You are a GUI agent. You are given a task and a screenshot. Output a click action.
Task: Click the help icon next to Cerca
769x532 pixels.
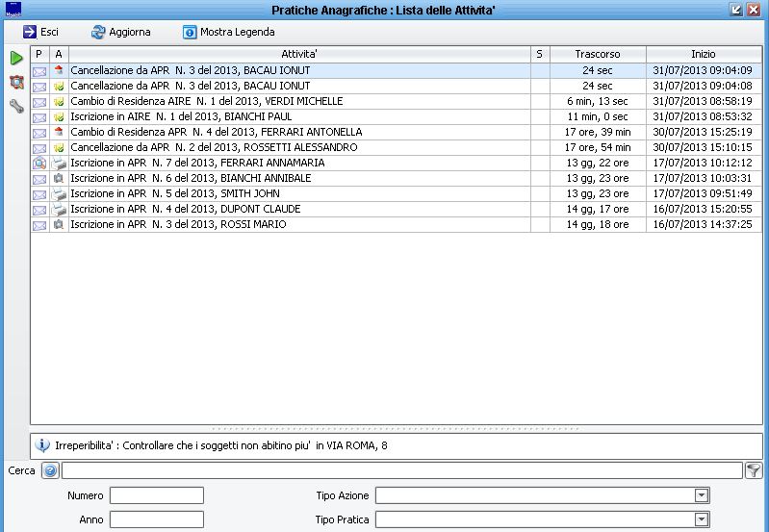[50, 470]
